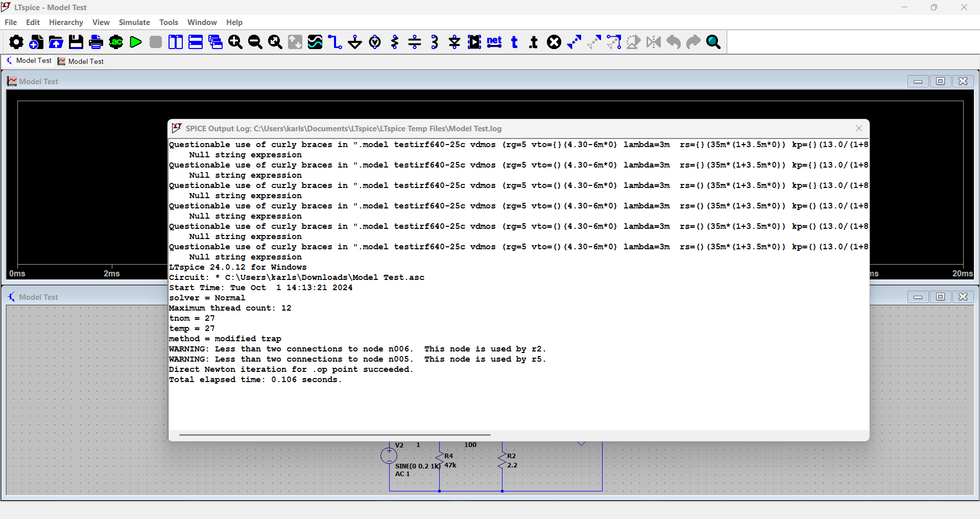
Task: Click the warning line about node n006
Action: tap(357, 349)
